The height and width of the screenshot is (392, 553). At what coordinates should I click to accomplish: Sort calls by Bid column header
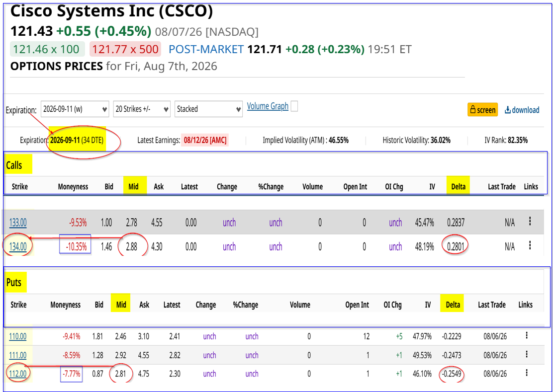109,187
